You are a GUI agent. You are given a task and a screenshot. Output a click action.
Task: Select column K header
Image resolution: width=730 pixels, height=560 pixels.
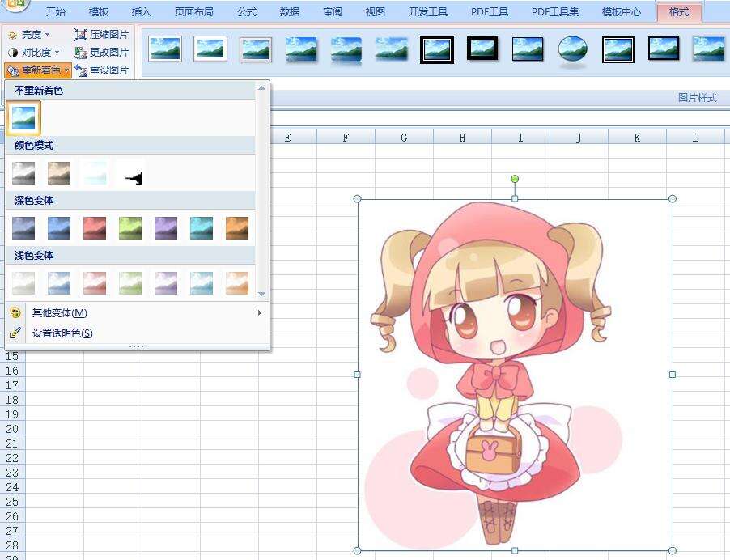coord(638,138)
